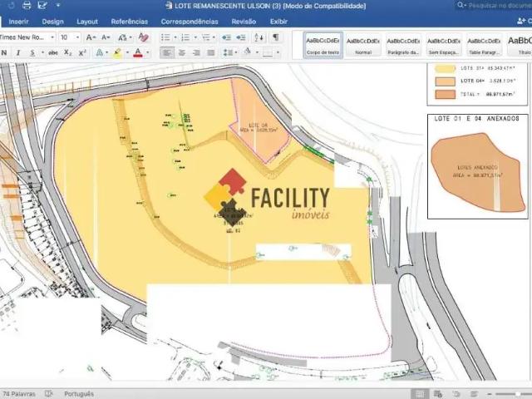Select center alignment button
Screen dimensions: 532x399
tap(182, 52)
